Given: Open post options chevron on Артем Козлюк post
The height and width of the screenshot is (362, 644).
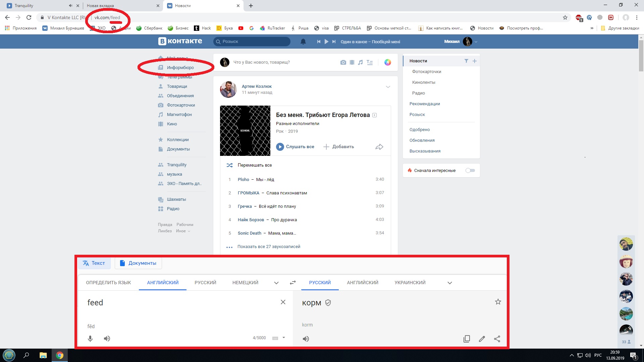Looking at the screenshot, I should point(388,87).
